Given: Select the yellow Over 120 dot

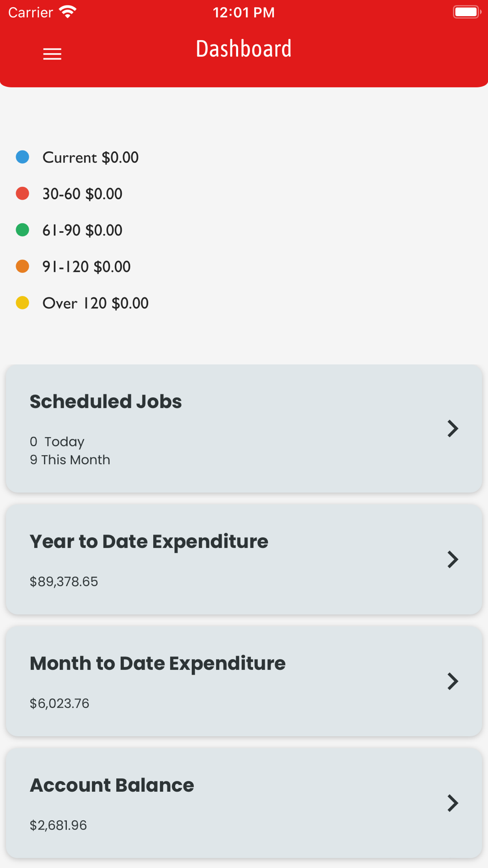Looking at the screenshot, I should 22,303.
